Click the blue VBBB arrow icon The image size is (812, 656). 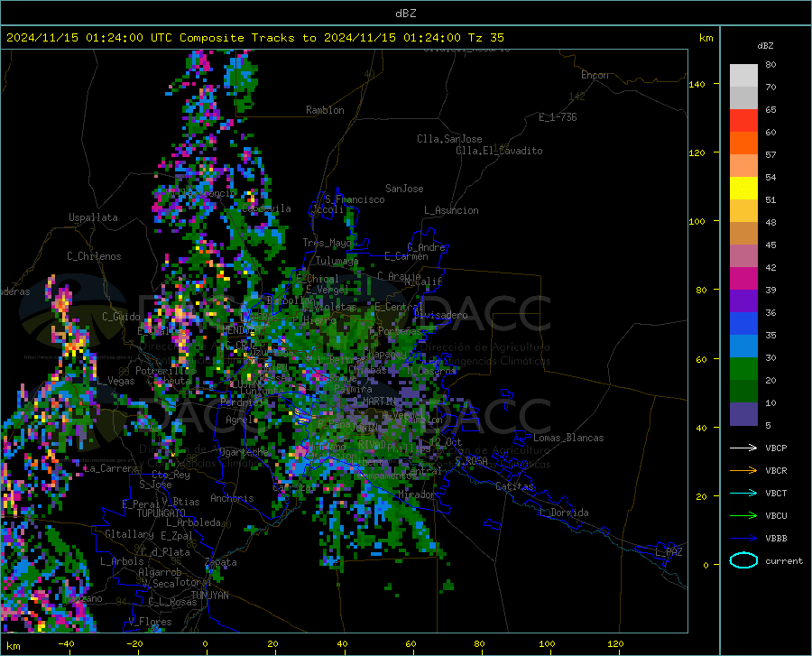[x=743, y=538]
